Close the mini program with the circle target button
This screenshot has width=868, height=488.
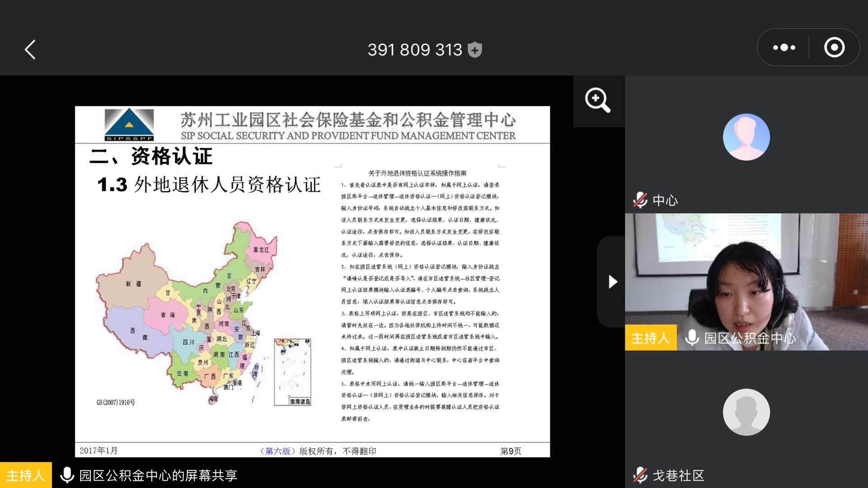834,47
